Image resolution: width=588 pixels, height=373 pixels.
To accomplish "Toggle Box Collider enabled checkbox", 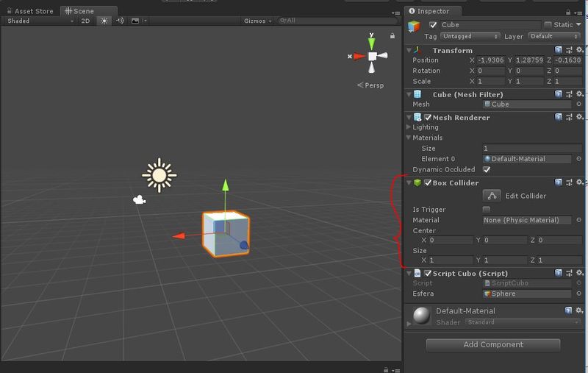I will point(428,182).
